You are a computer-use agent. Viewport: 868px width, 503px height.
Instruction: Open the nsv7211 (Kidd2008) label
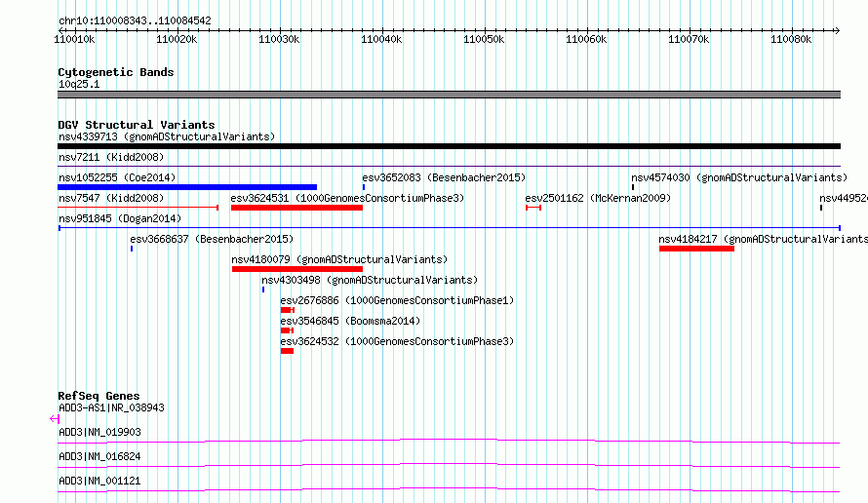(x=111, y=157)
